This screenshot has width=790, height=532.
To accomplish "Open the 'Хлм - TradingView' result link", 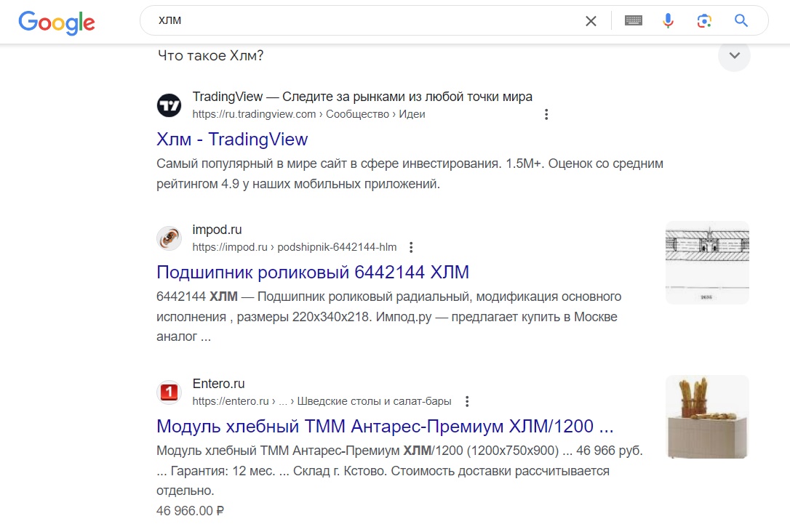I will [x=232, y=140].
